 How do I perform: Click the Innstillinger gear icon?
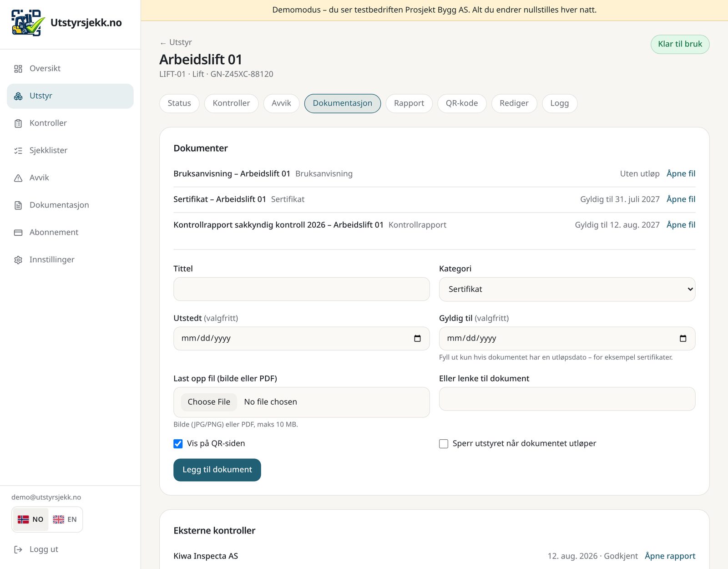(x=18, y=260)
